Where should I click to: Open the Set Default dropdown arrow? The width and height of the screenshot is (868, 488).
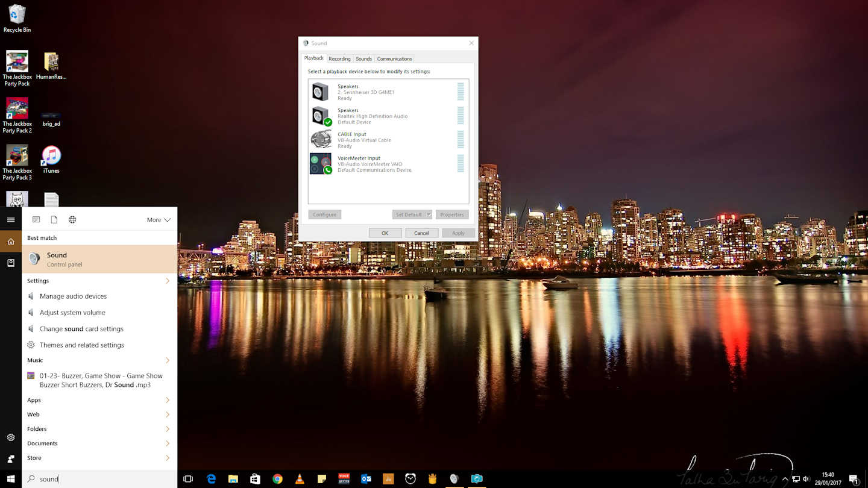429,214
